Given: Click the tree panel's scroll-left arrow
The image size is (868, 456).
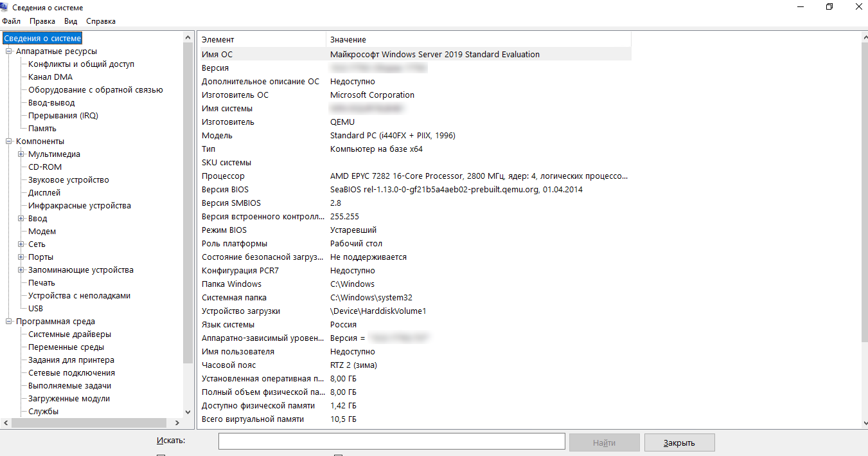Looking at the screenshot, I should 6,423.
